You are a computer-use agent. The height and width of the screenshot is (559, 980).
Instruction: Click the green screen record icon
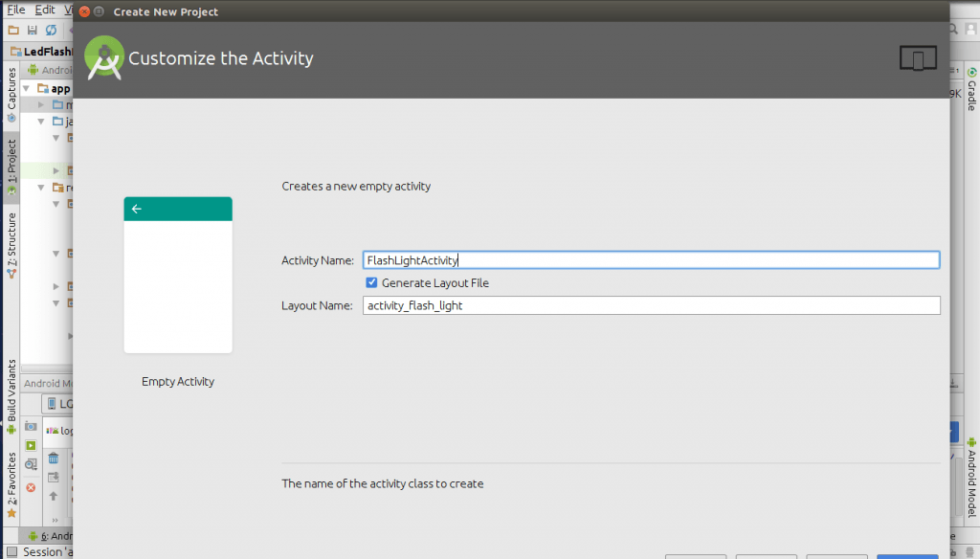point(31,445)
